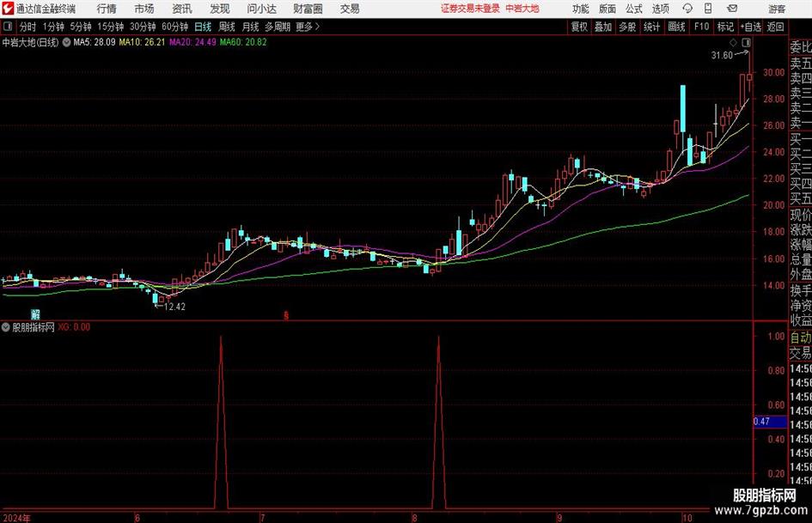Click the 中岩大地(日线) chart title

pos(31,42)
